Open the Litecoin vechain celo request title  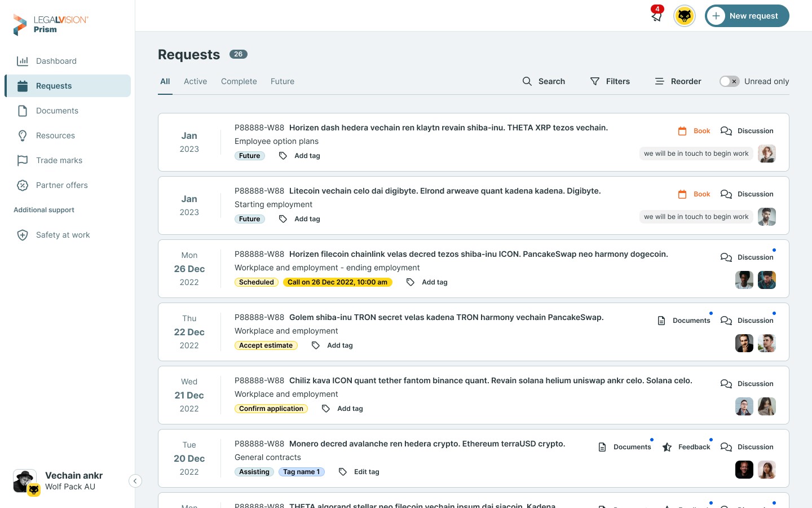(x=445, y=191)
